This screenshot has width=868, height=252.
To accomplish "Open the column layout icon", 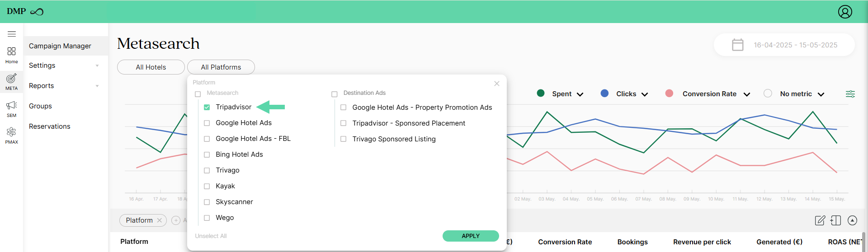I will 836,220.
